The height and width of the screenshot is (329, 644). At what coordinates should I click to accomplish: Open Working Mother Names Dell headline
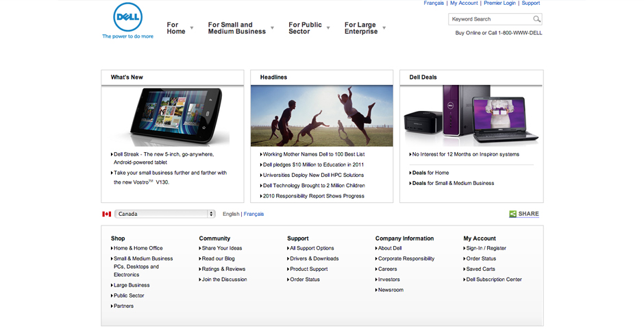313,154
